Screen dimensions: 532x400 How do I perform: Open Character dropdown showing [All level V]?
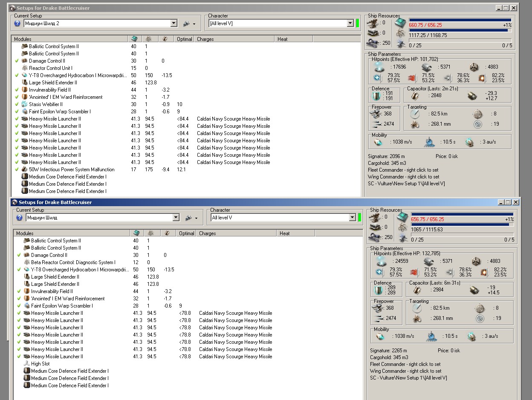[350, 23]
